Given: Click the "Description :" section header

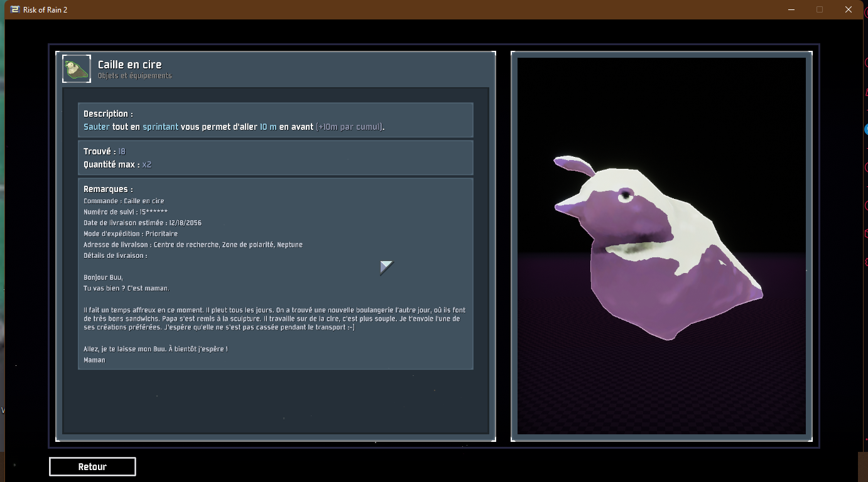Looking at the screenshot, I should pyautogui.click(x=108, y=114).
